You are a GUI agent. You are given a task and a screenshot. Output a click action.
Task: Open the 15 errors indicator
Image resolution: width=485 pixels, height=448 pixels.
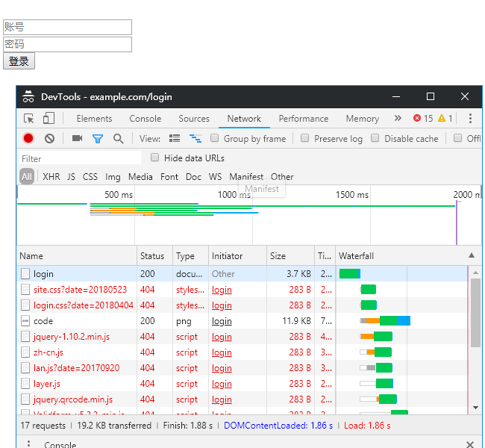(x=423, y=118)
